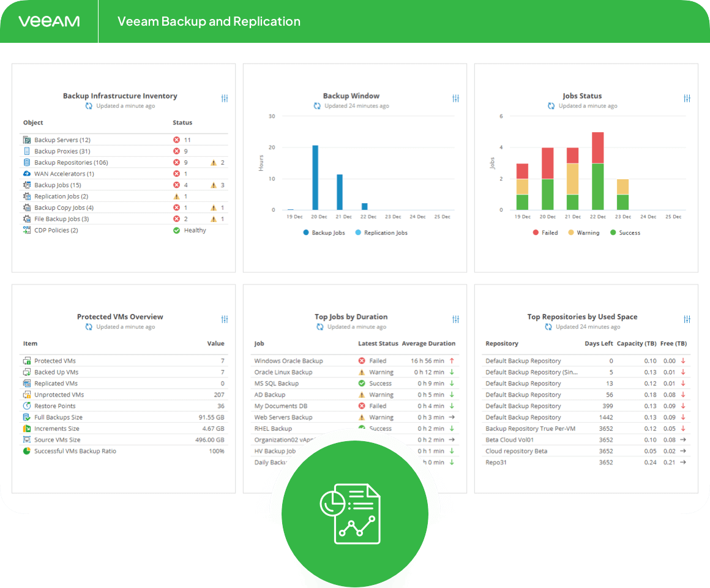This screenshot has width=710, height=588.
Task: Click refresh icon under Backup Window title
Action: tap(317, 106)
